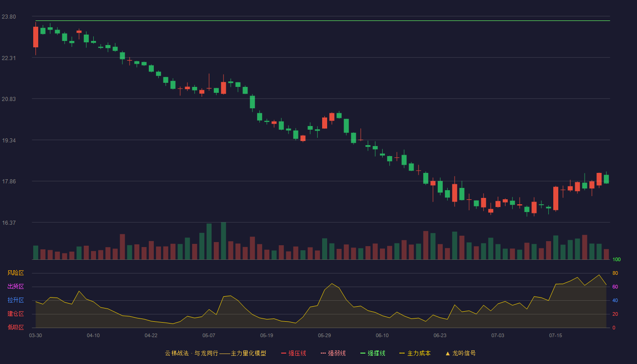The width and height of the screenshot is (637, 364).
Task: Toggle the 强弱线 dashed legend marker
Action: pyautogui.click(x=324, y=353)
